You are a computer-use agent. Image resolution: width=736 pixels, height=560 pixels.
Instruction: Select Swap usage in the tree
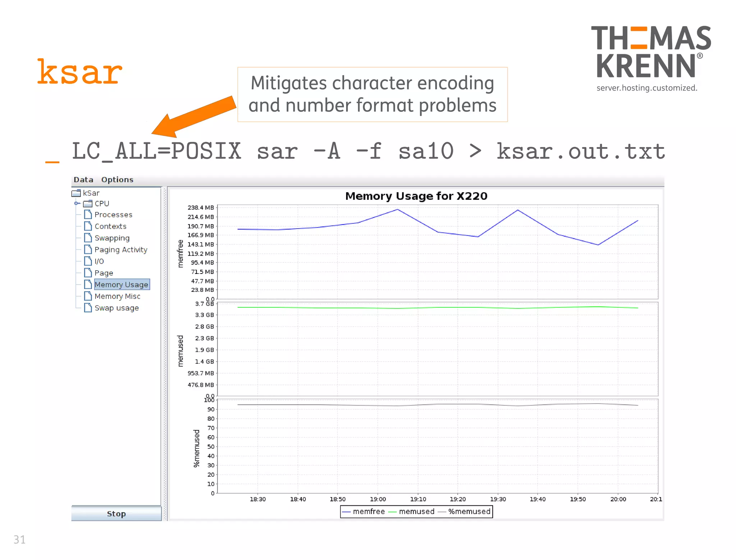click(x=116, y=308)
